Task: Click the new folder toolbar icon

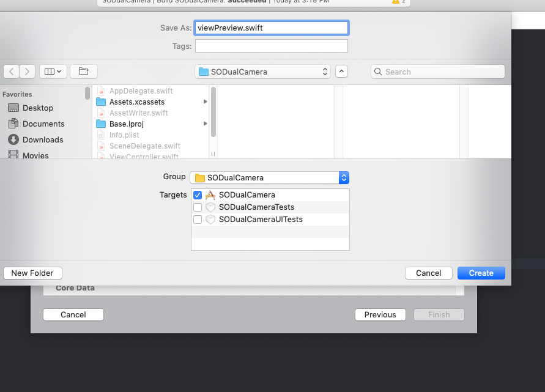Action: (x=84, y=71)
